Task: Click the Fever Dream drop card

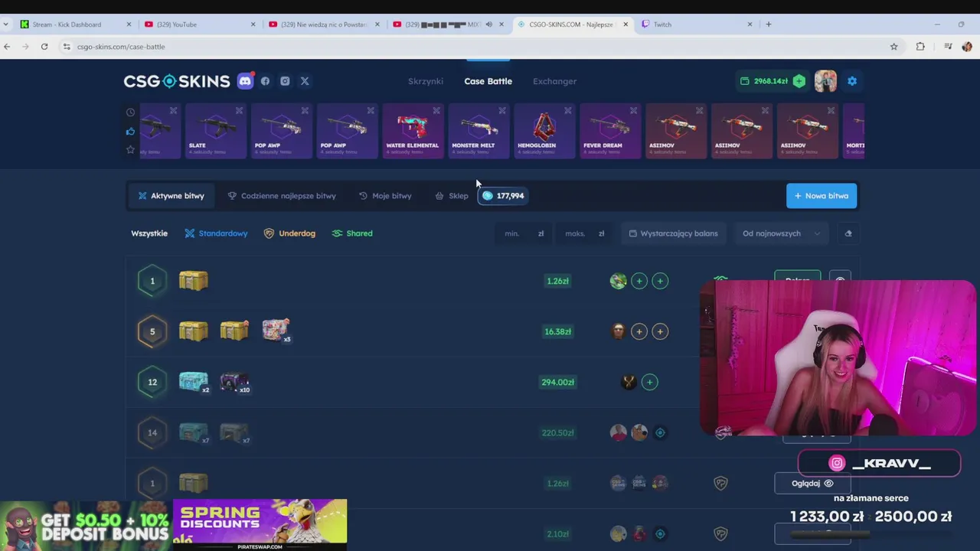Action: pyautogui.click(x=610, y=132)
